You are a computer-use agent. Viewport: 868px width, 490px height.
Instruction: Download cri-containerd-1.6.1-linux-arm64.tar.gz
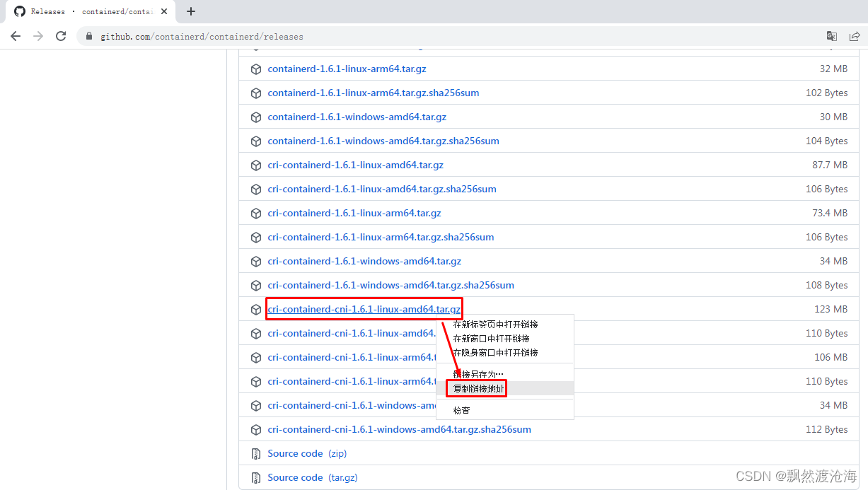[x=354, y=214]
